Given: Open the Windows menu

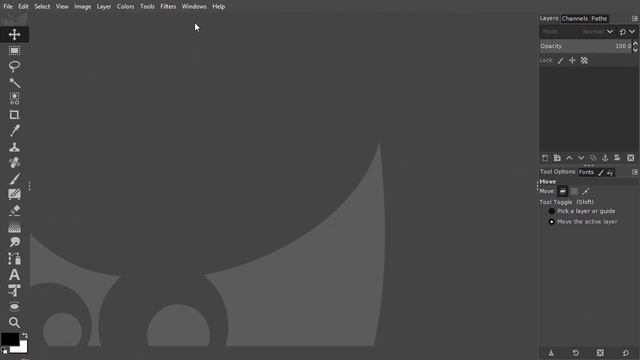Looking at the screenshot, I should pyautogui.click(x=194, y=7).
